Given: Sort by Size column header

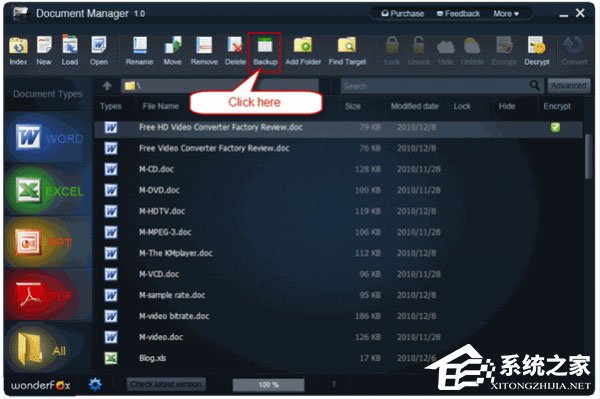Looking at the screenshot, I should 352,106.
